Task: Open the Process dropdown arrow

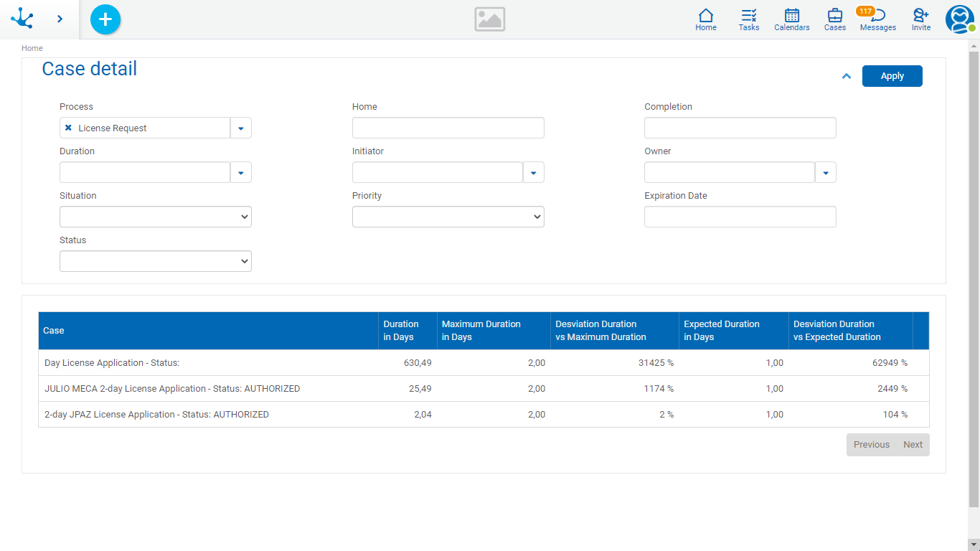Action: coord(241,128)
